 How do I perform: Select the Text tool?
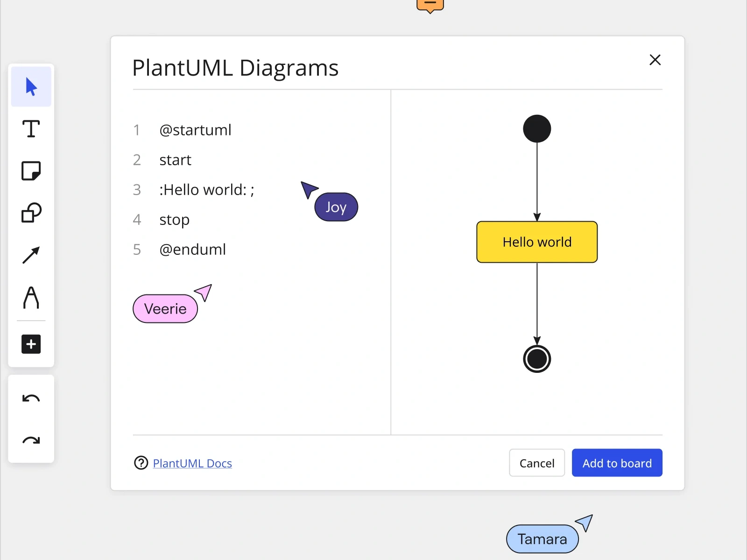coord(31,129)
